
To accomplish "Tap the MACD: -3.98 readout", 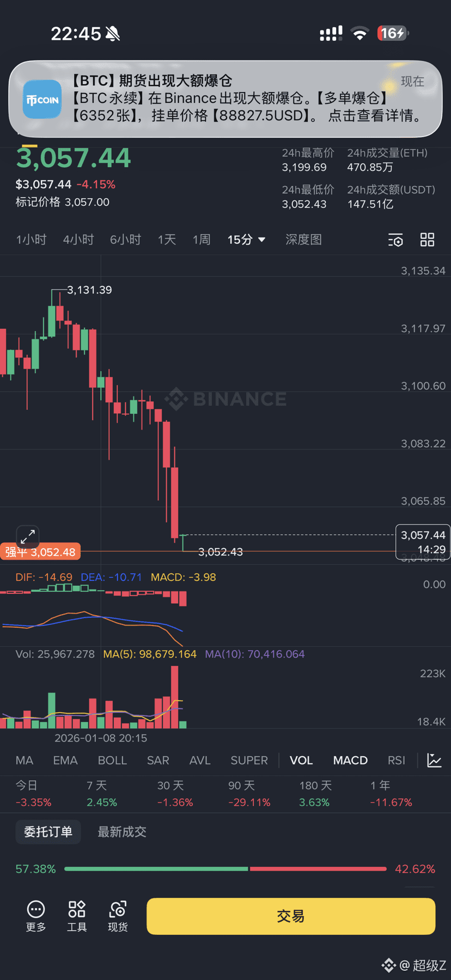I will pos(183,577).
